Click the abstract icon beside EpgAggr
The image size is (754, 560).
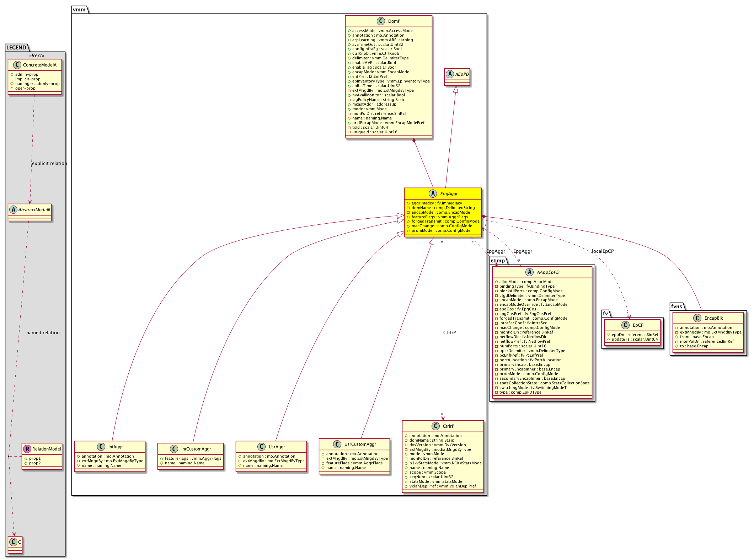point(433,194)
